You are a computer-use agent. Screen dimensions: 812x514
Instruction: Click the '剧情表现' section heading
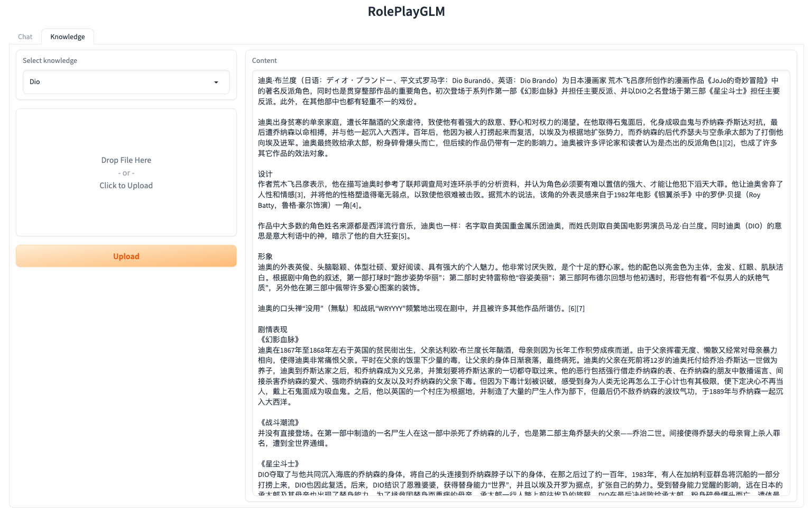click(x=273, y=329)
